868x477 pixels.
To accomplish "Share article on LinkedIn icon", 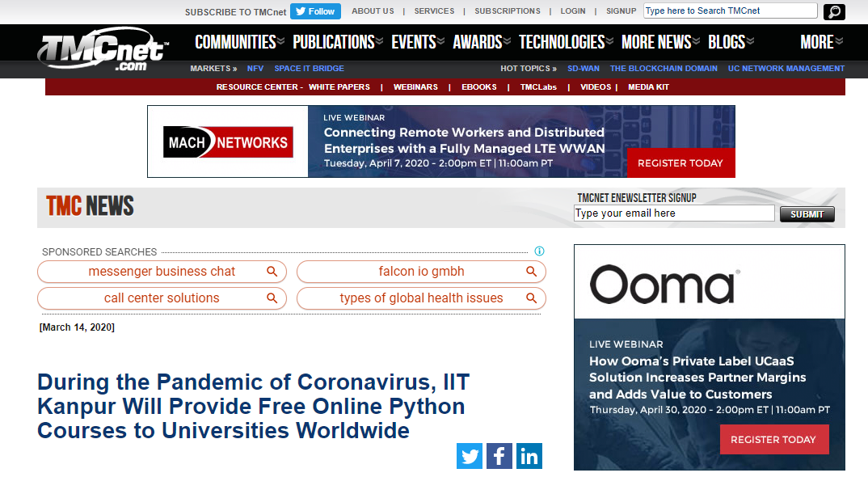I will 529,456.
